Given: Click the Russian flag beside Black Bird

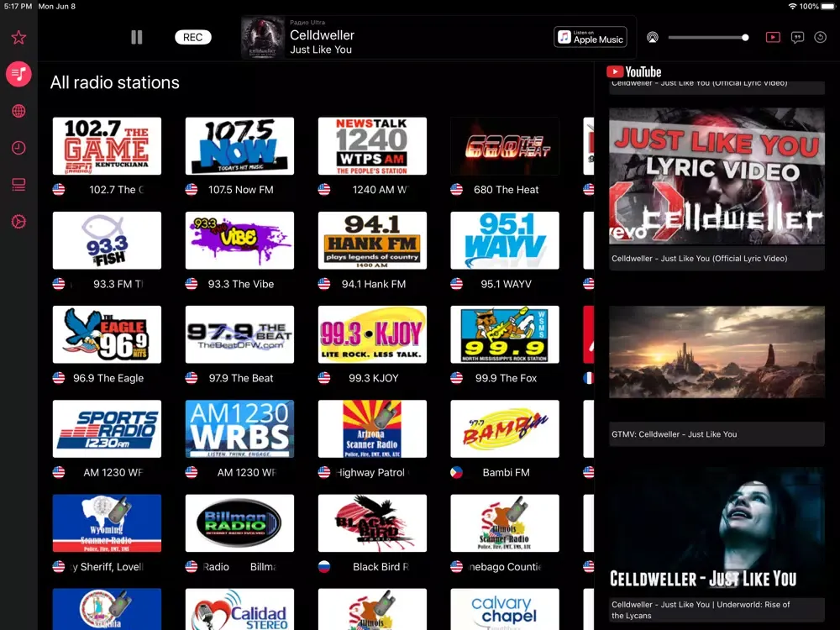Looking at the screenshot, I should (324, 567).
